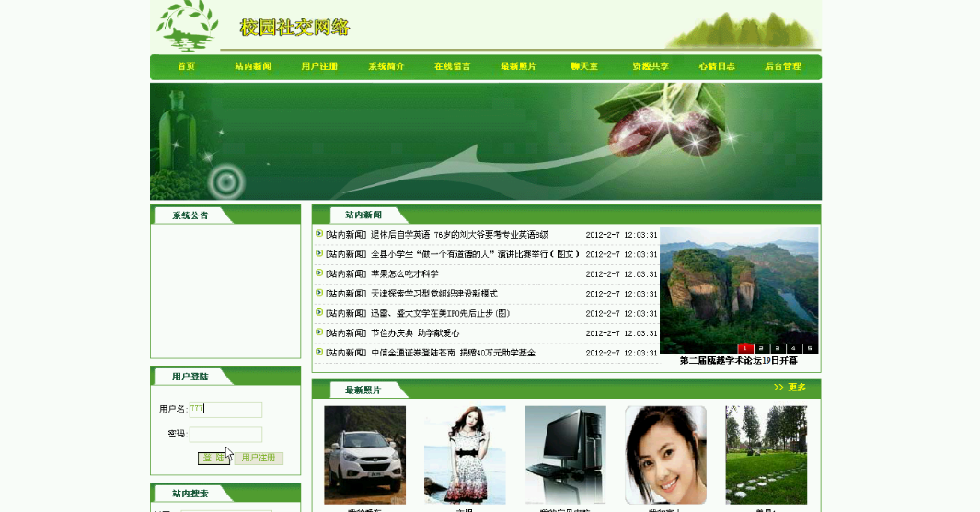Click bullet icon beside 迅雷、盛大文学 news

coord(318,312)
